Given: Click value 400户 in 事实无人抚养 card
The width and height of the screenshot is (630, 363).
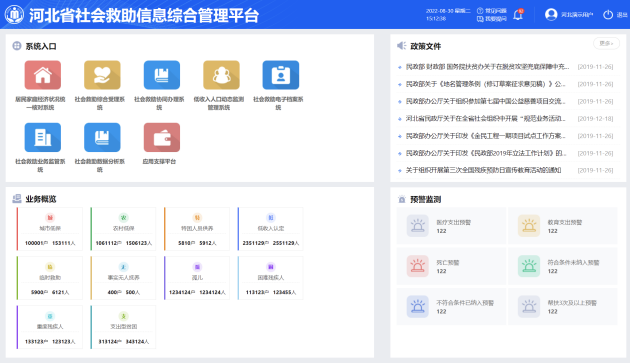Looking at the screenshot, I should [x=114, y=292].
